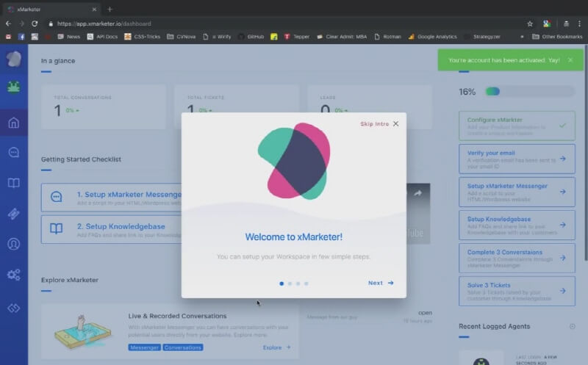Open Setup Knowledgebase arrow in right panel
The image size is (588, 365).
tap(562, 225)
